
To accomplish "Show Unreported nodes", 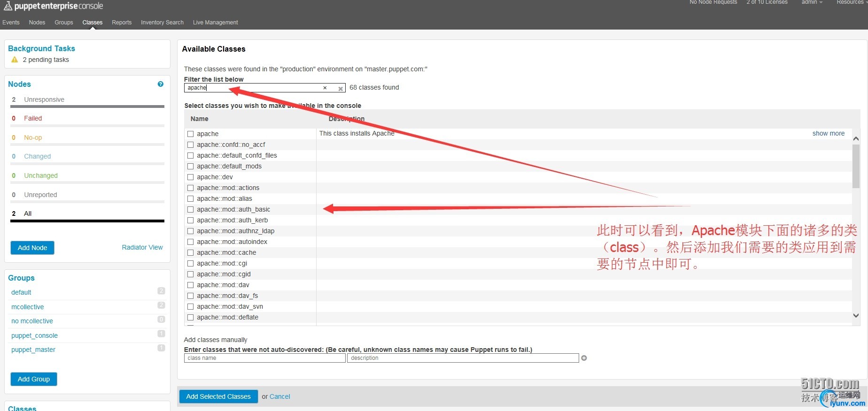I will pos(40,195).
